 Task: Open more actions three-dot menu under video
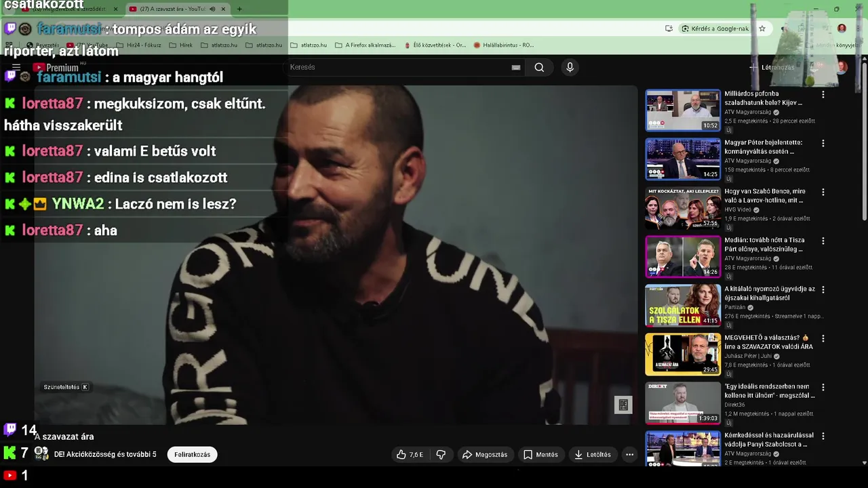629,455
